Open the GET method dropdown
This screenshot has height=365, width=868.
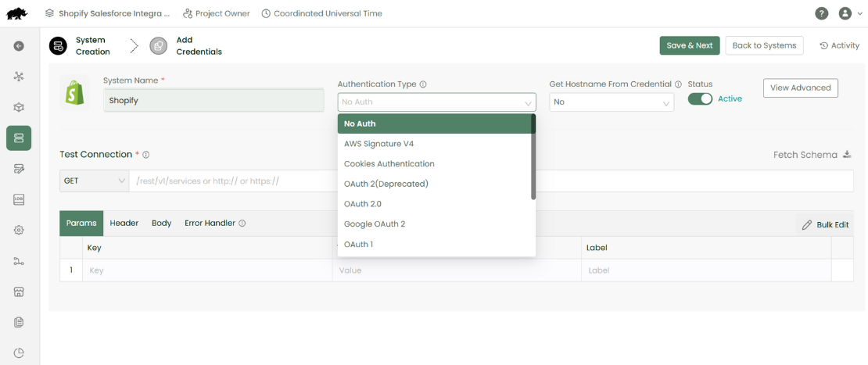94,181
